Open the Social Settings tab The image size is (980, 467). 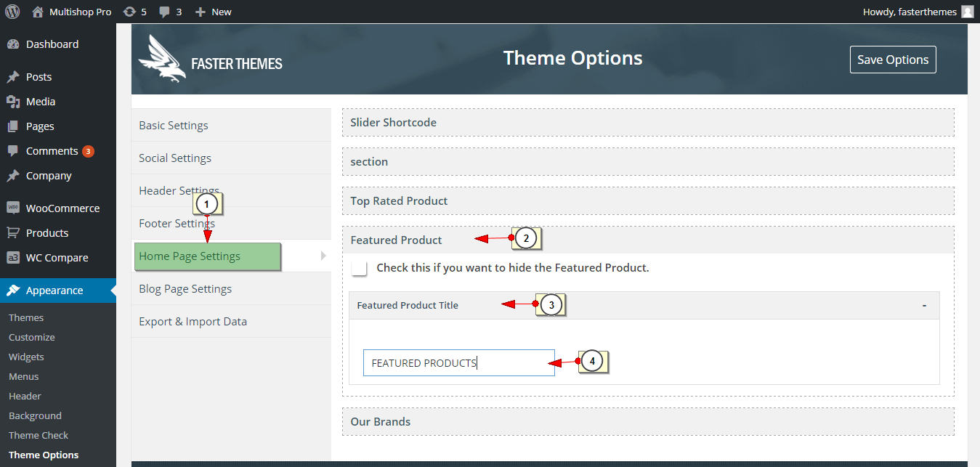point(231,158)
